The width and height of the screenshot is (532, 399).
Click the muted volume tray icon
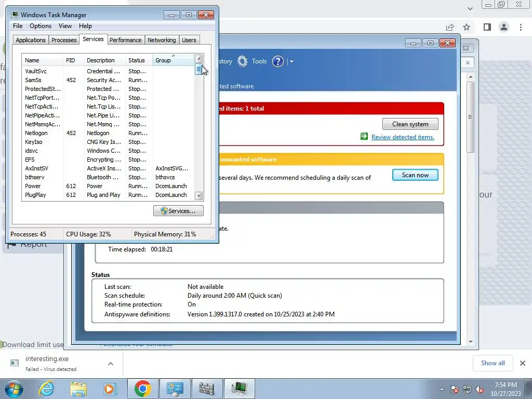pyautogui.click(x=480, y=389)
